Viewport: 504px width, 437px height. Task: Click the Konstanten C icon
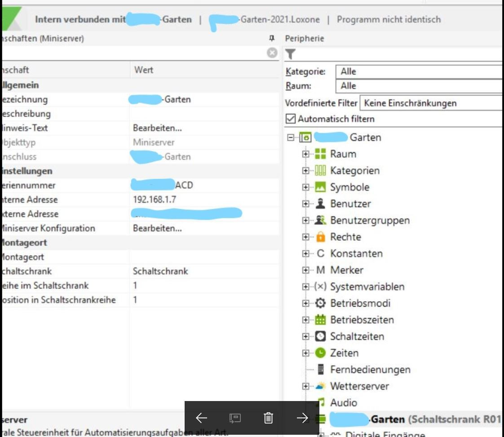[x=320, y=254]
